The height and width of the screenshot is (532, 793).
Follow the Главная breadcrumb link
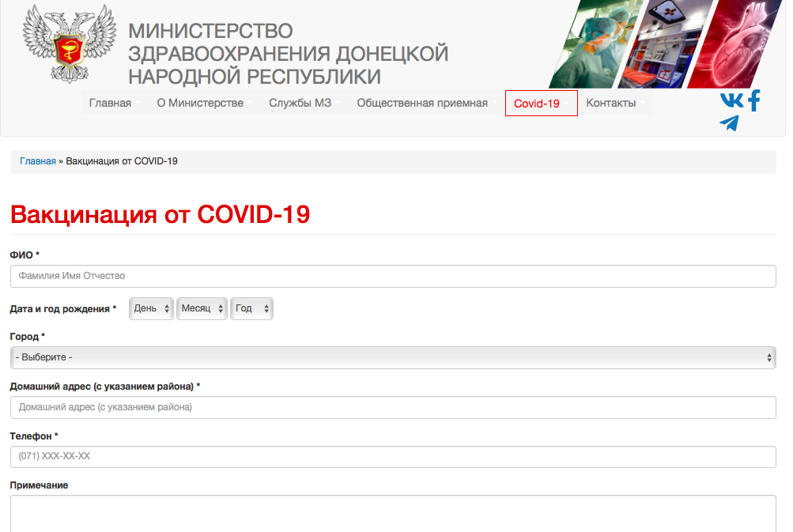[38, 161]
